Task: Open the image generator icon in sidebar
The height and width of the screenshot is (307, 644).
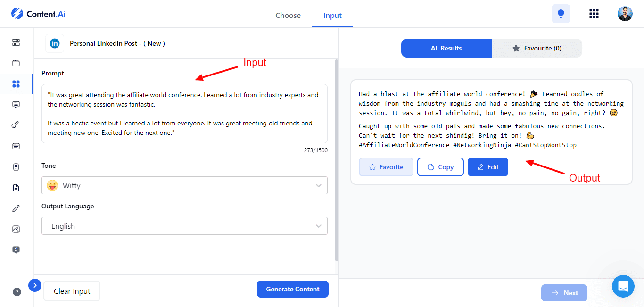Action: coord(16,229)
